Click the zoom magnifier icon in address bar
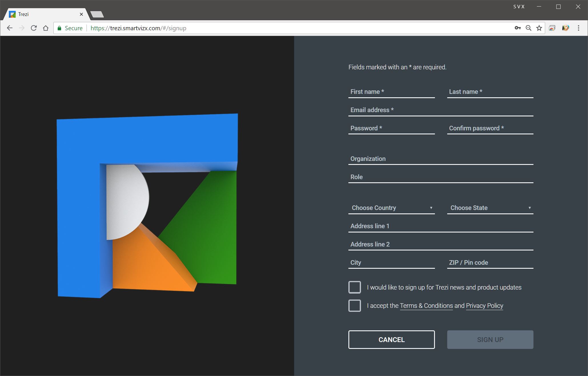 (x=528, y=28)
